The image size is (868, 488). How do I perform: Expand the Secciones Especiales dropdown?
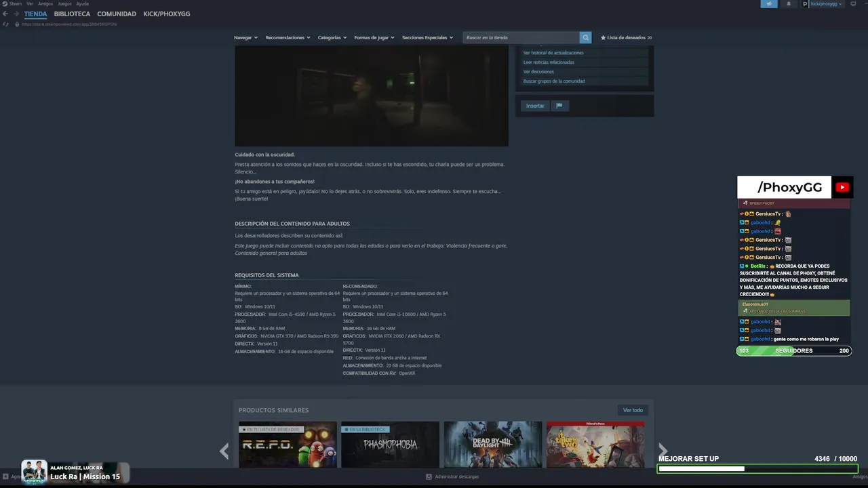click(427, 37)
